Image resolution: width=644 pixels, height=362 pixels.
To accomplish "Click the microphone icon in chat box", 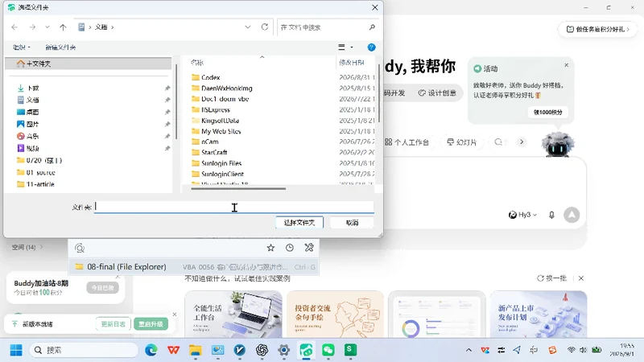I will (x=551, y=215).
